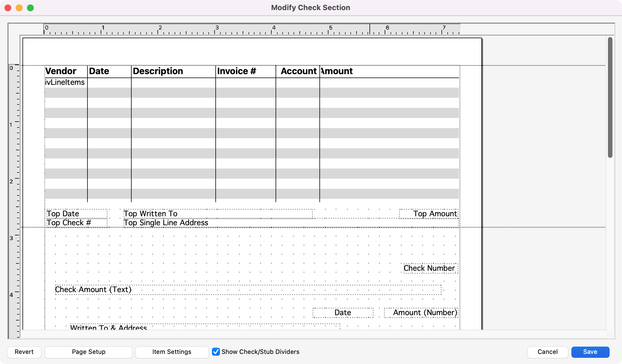Open Item Settings

click(x=172, y=352)
